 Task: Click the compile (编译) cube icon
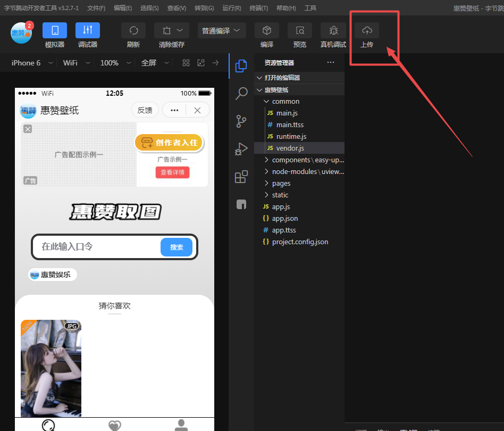[x=267, y=30]
